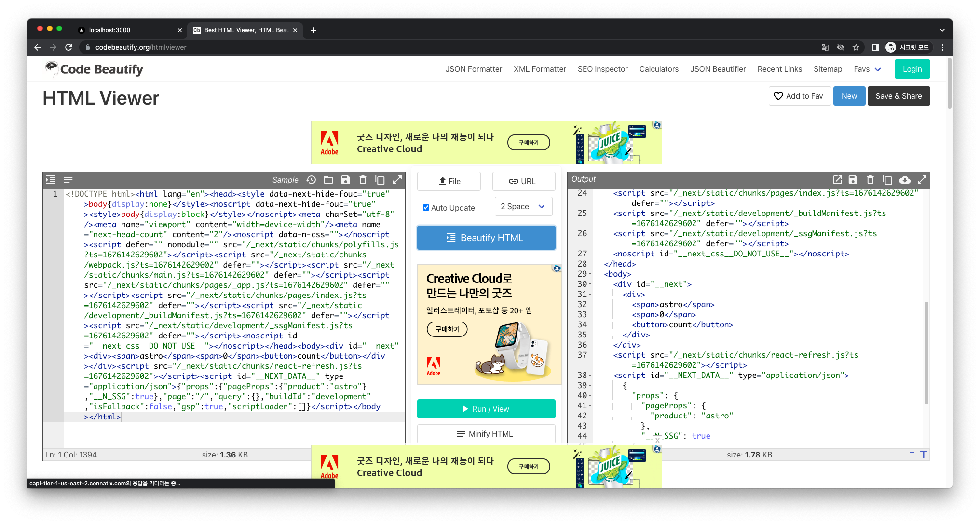Clear input with the trash icon
The height and width of the screenshot is (524, 980).
tap(363, 180)
